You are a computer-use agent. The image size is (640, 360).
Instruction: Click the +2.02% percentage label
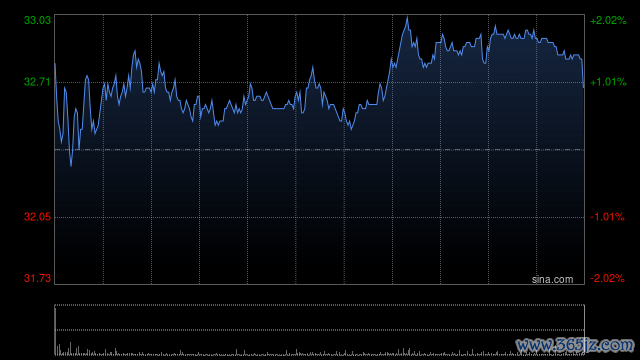(608, 20)
